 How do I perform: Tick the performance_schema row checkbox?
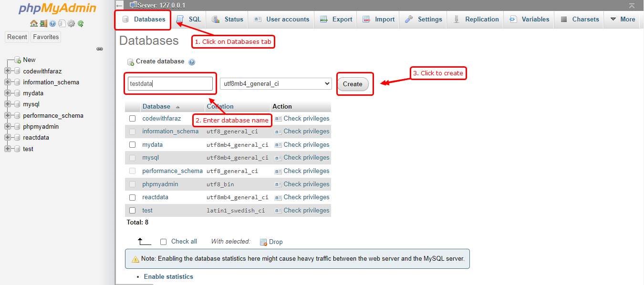(x=132, y=171)
